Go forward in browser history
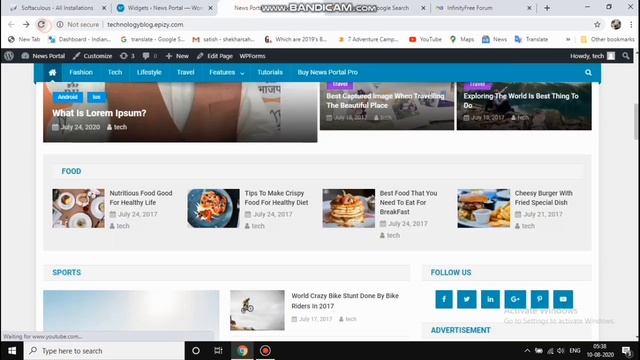Screen dimensions: 640x360 click(x=26, y=24)
